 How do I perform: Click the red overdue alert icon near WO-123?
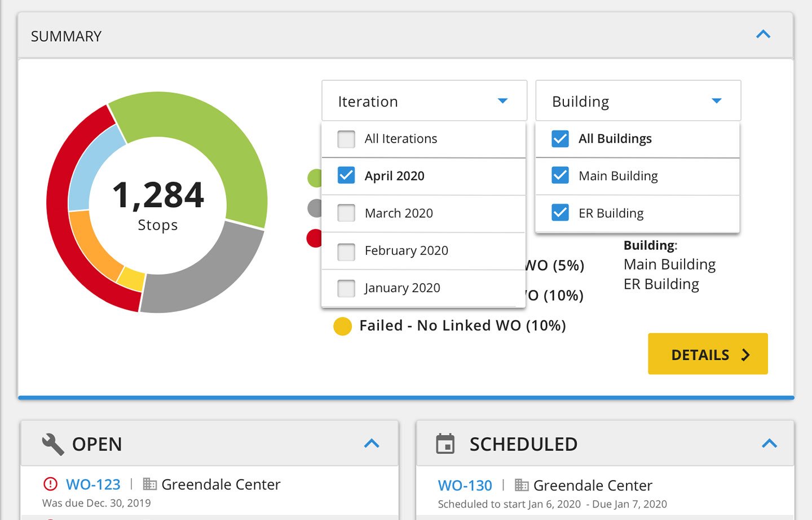[50, 484]
